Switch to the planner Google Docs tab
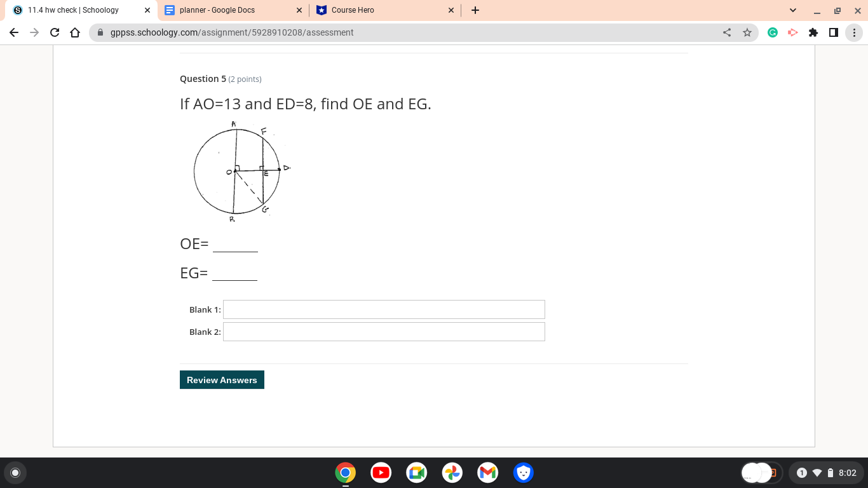 [233, 10]
